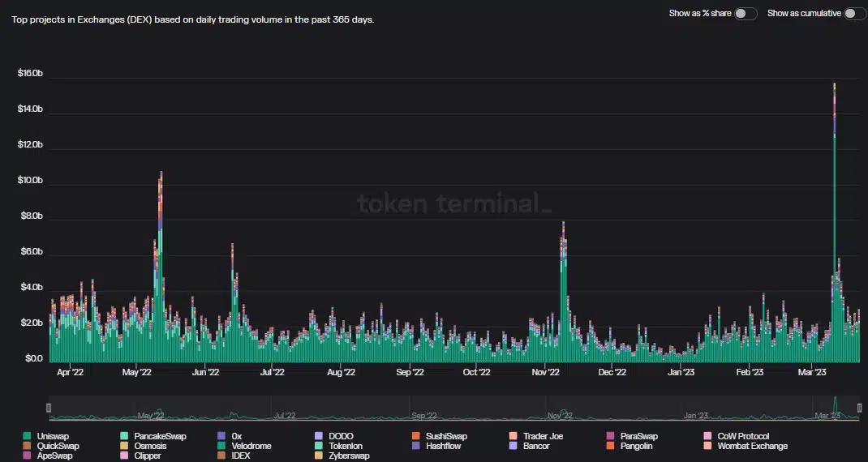The image size is (868, 462).
Task: Click the Nov '22 marker in range navigator
Action: pos(561,416)
